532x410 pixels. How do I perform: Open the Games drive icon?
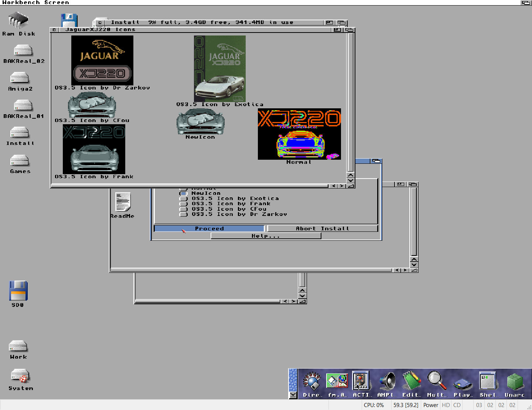[20, 160]
